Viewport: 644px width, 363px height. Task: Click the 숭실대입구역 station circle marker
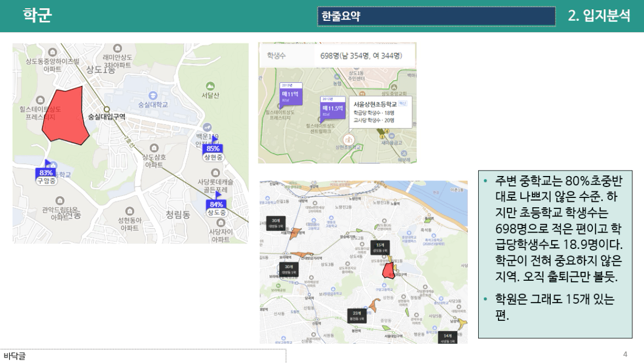[x=107, y=110]
